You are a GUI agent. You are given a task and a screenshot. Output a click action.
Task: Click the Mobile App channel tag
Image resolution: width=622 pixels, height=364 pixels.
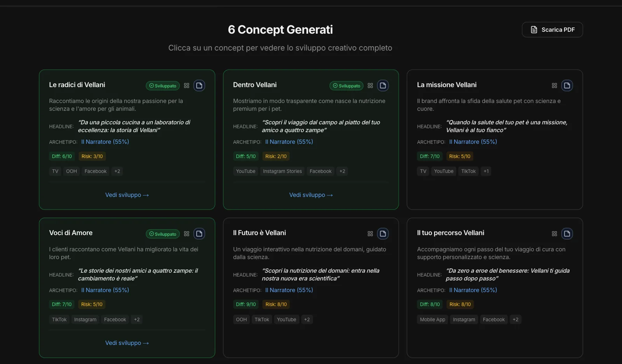(432, 320)
